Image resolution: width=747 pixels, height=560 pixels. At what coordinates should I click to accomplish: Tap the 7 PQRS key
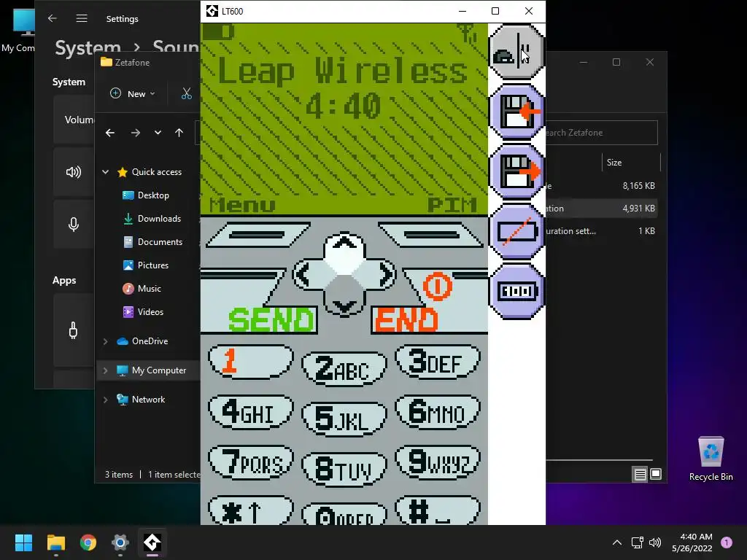(x=251, y=463)
